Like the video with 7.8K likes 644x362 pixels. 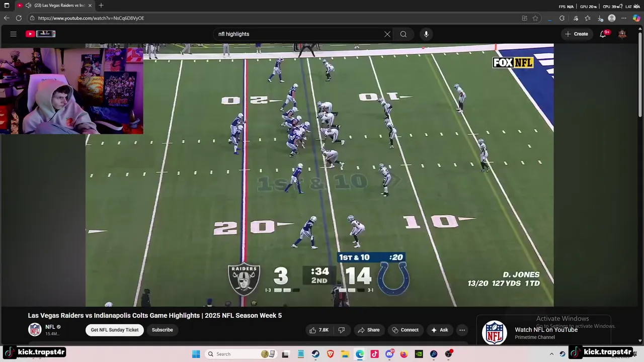[x=319, y=330]
